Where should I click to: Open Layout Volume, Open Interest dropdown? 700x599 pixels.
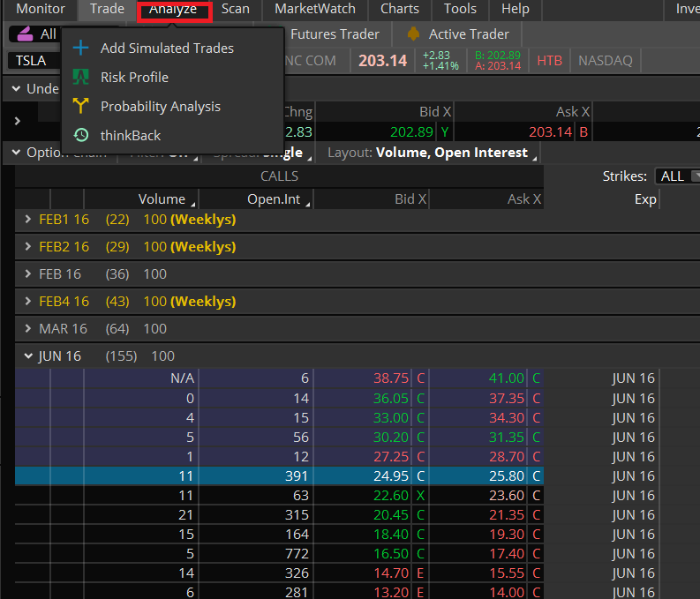[452, 153]
